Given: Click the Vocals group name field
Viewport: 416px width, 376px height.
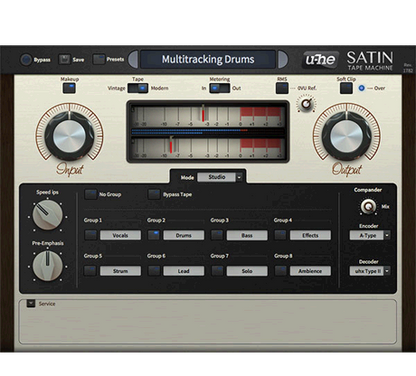Looking at the screenshot, I should [120, 235].
